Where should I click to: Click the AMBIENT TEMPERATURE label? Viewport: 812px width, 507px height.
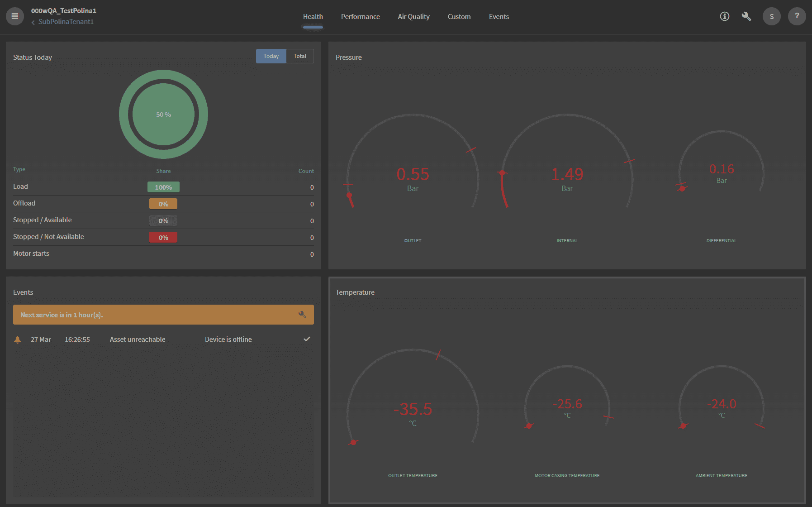coord(722,476)
